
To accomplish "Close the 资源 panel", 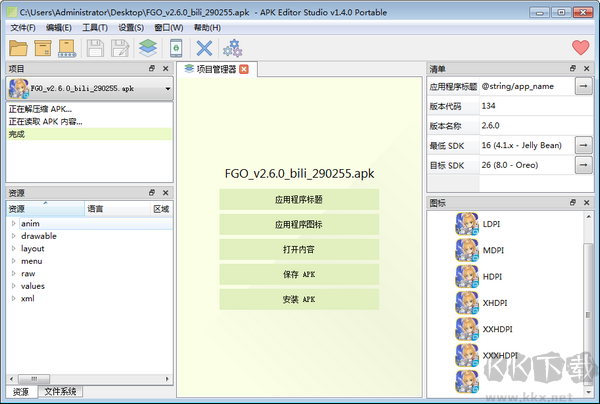I will [166, 192].
